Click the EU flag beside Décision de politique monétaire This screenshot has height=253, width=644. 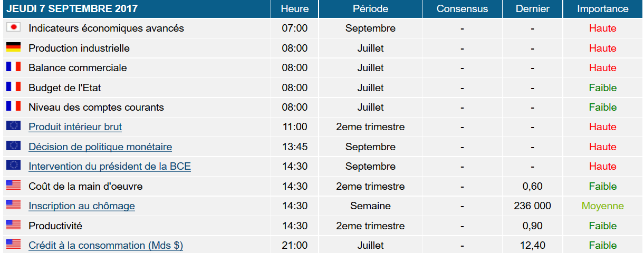(13, 146)
